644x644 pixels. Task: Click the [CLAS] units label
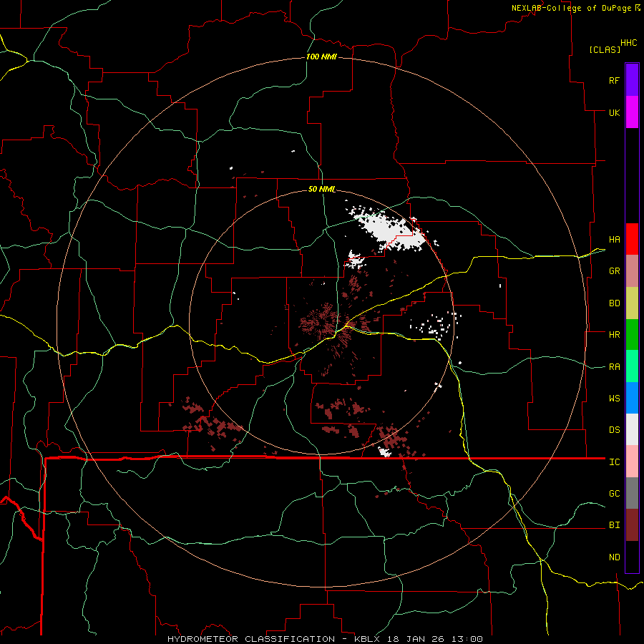pyautogui.click(x=605, y=49)
